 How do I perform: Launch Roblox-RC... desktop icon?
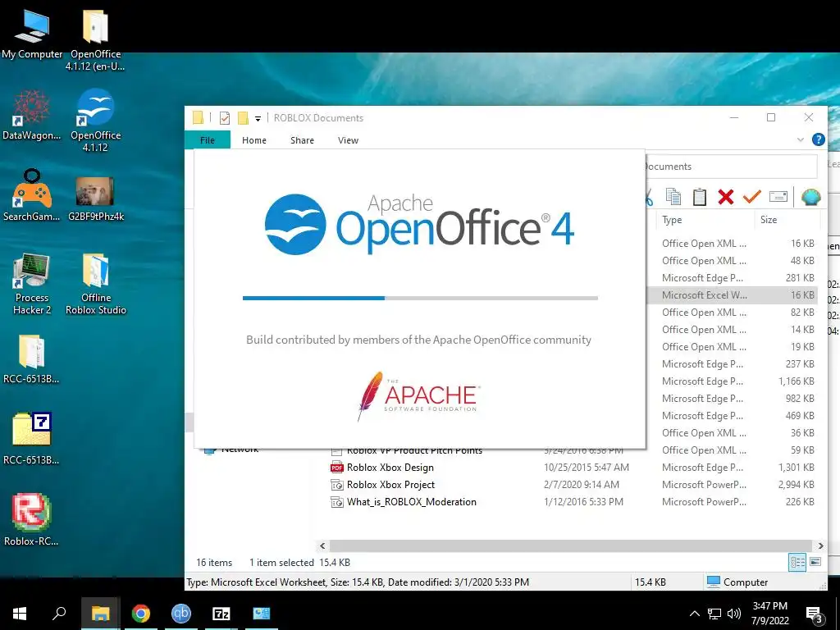[x=32, y=519]
